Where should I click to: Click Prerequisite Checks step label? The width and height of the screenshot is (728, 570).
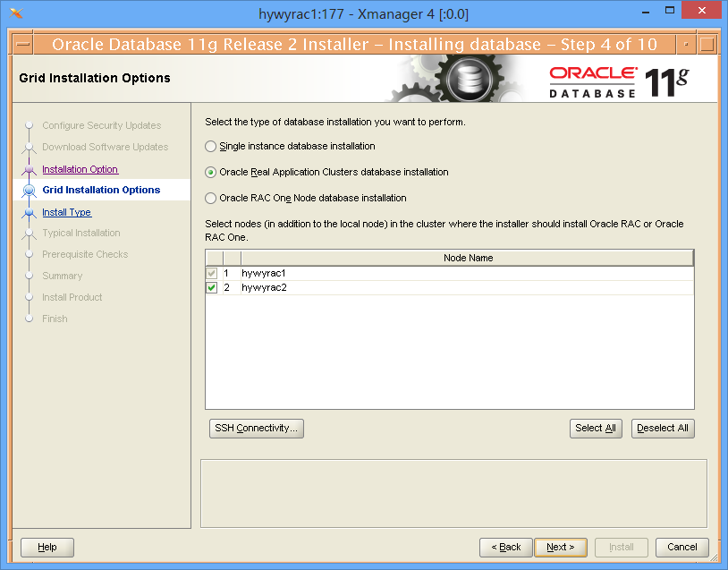click(x=85, y=254)
